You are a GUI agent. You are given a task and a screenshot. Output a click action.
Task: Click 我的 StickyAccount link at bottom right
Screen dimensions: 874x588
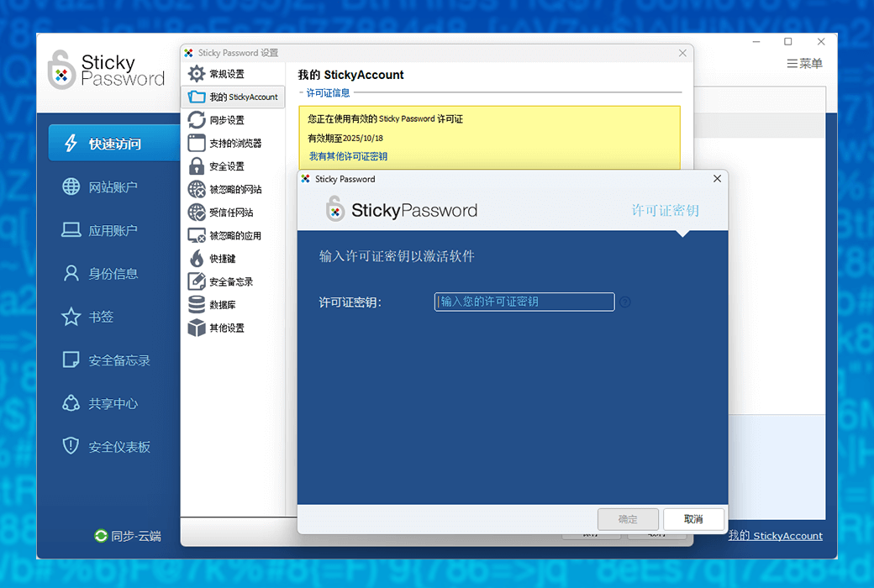776,536
